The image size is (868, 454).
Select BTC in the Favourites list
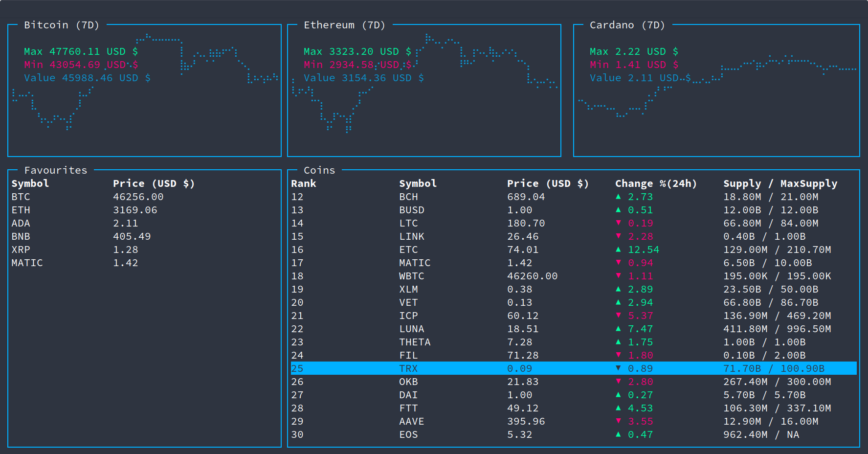21,197
